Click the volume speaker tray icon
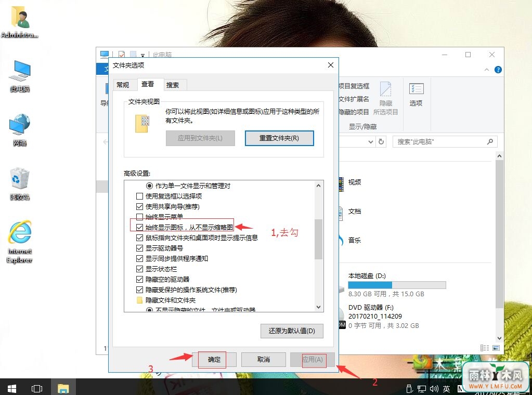 point(434,389)
